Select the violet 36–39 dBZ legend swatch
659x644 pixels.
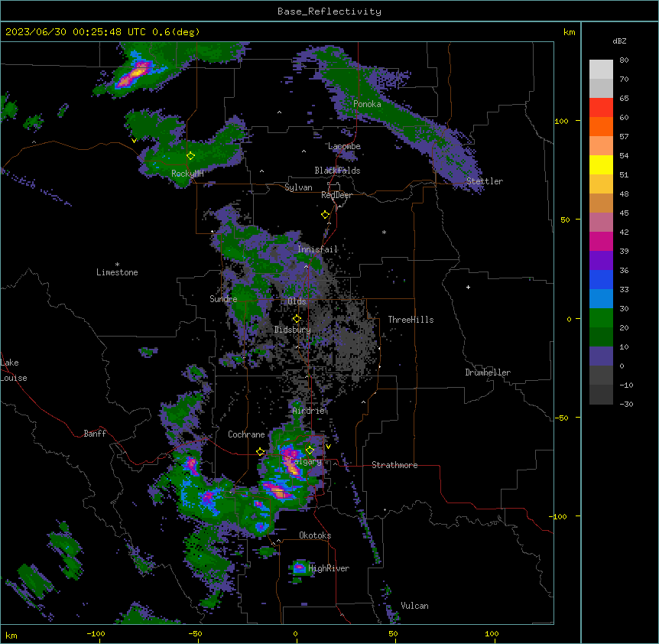(601, 261)
